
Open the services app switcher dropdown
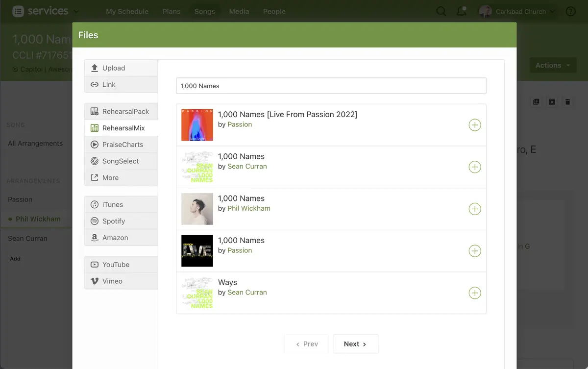click(46, 11)
